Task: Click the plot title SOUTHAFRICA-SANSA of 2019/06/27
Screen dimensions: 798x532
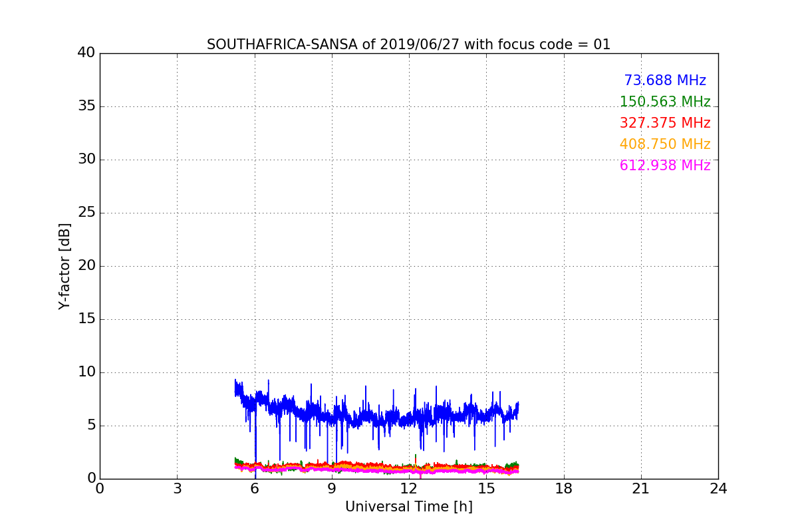Action: pos(408,45)
